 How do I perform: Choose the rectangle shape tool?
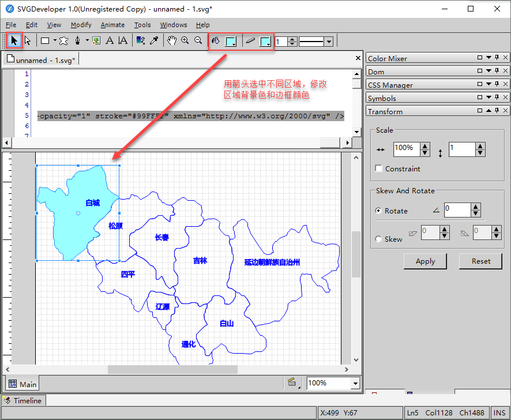[x=45, y=41]
